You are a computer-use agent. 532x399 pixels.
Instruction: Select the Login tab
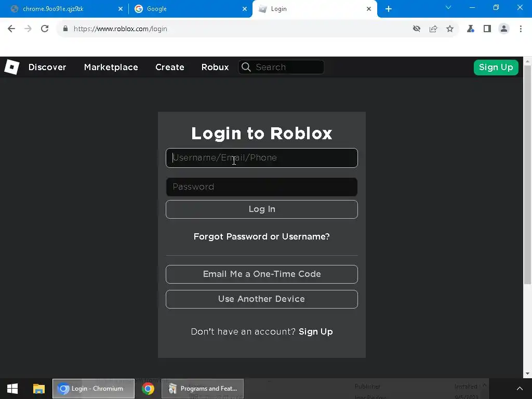(314, 9)
